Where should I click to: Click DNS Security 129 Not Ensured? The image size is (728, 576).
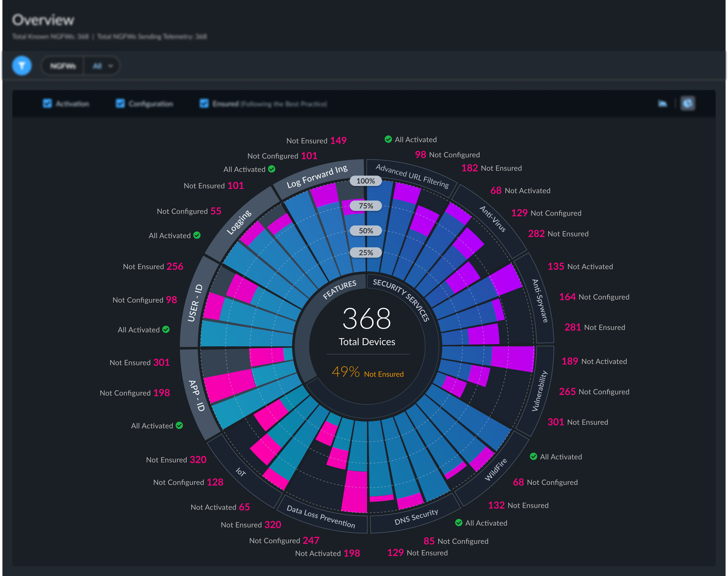tap(418, 553)
